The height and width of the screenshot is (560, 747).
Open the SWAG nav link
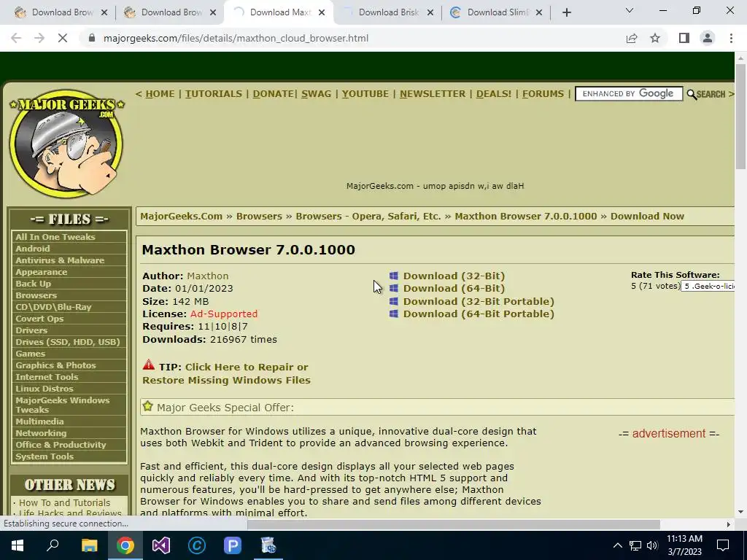[x=316, y=94]
